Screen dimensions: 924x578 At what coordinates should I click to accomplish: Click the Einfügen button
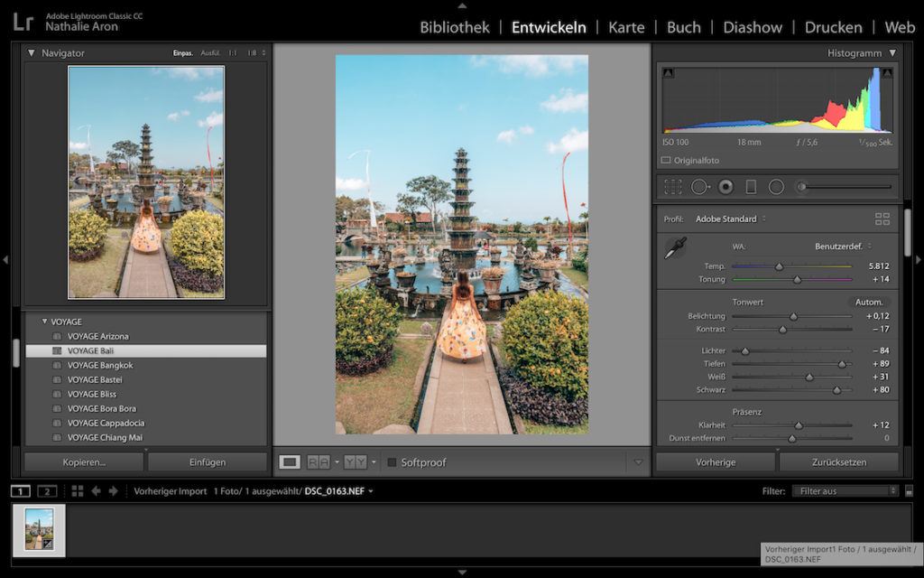point(208,462)
